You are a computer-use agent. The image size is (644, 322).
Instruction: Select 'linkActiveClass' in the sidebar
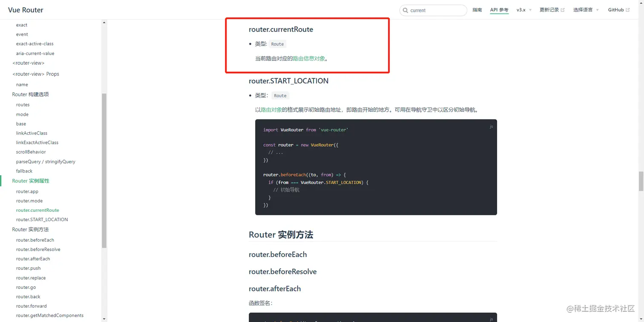click(32, 133)
